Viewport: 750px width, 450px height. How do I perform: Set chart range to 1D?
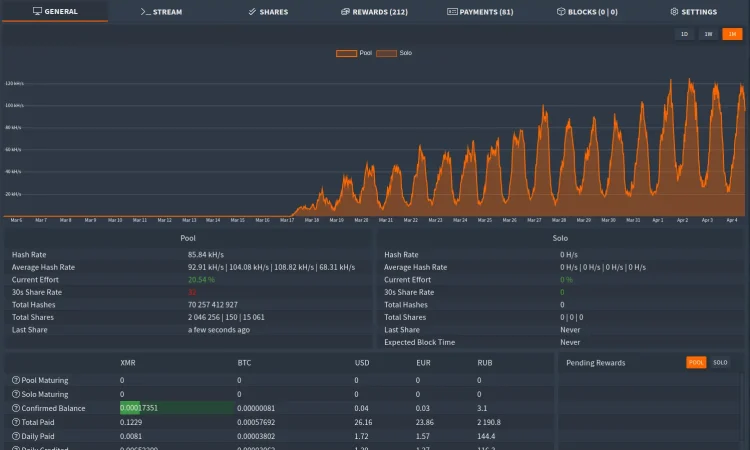pos(684,34)
